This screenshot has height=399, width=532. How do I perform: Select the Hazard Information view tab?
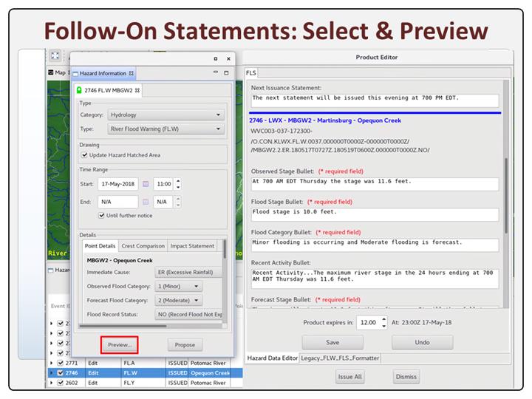click(103, 73)
